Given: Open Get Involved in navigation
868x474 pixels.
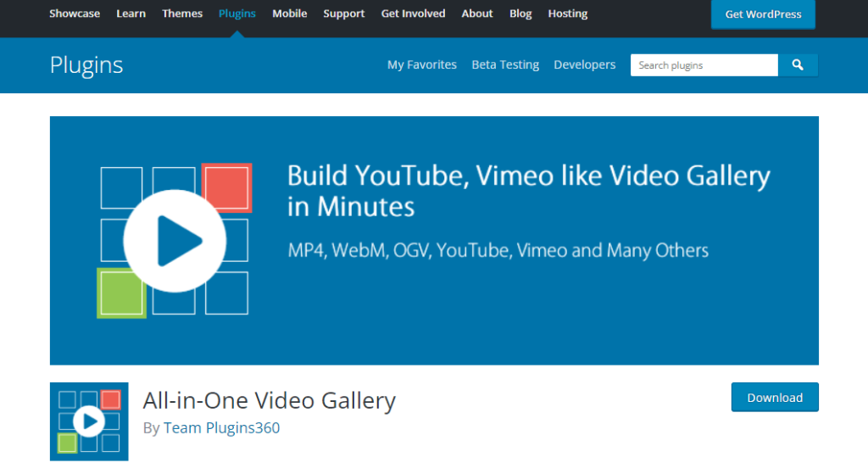Looking at the screenshot, I should click(x=413, y=14).
